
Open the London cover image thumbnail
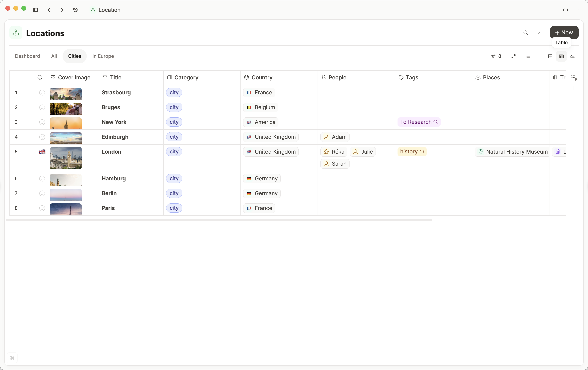(65, 158)
